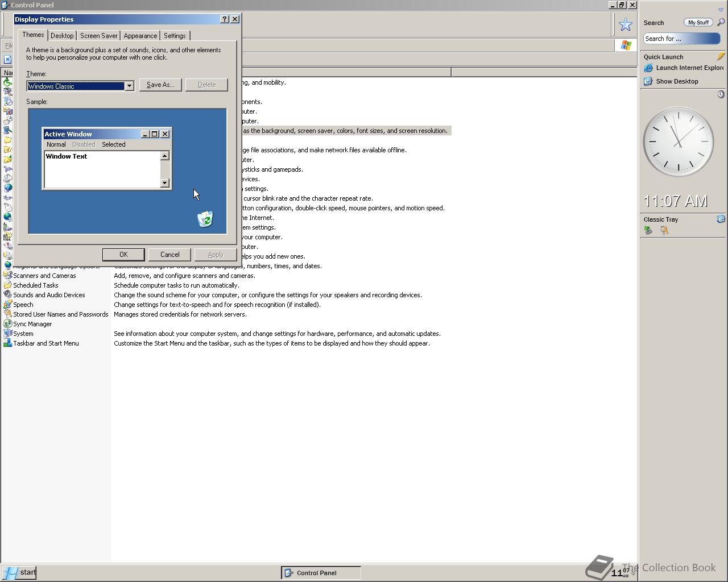This screenshot has width=728, height=582.
Task: Select 'Scanners and Cameras' item text
Action: (44, 276)
